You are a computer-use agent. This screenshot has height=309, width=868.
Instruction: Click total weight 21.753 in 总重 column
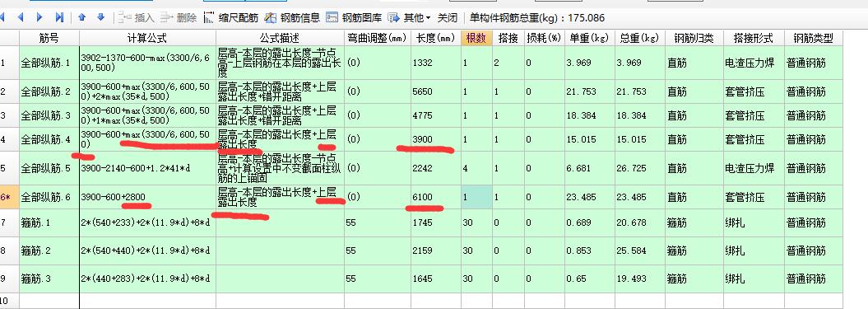coord(639,91)
